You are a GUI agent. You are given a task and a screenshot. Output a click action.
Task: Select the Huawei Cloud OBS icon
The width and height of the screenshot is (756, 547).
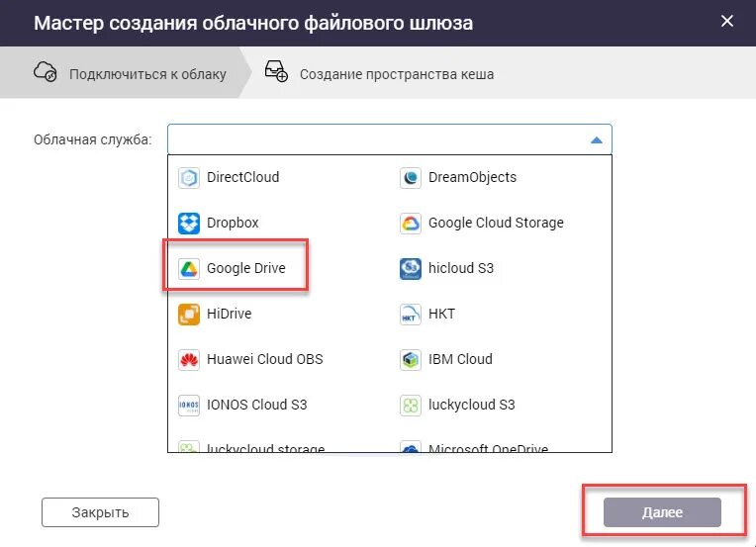click(x=189, y=359)
